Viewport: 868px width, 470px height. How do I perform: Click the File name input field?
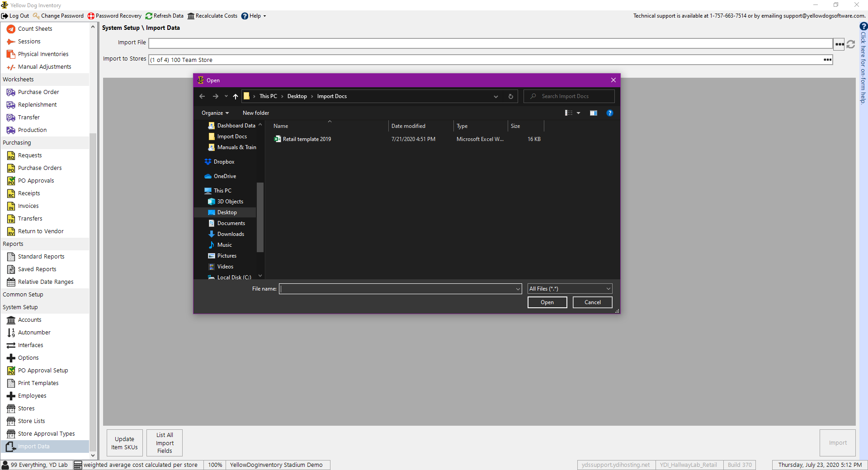click(x=397, y=289)
